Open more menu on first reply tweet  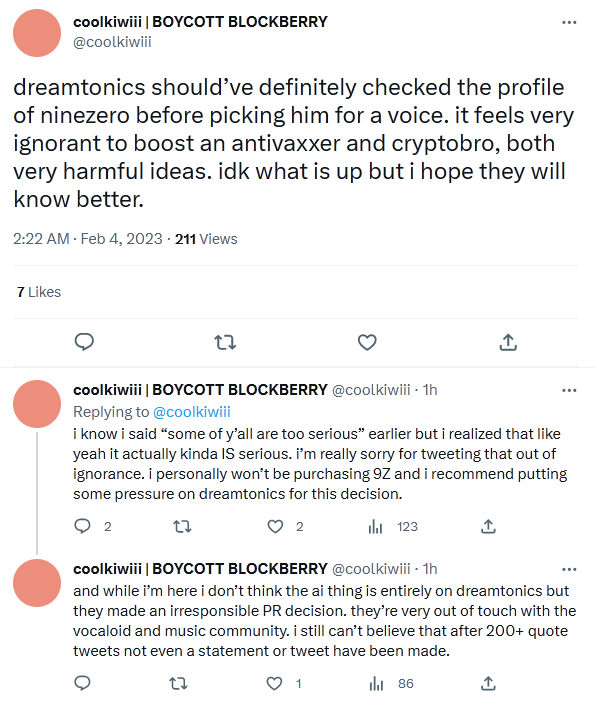(569, 390)
